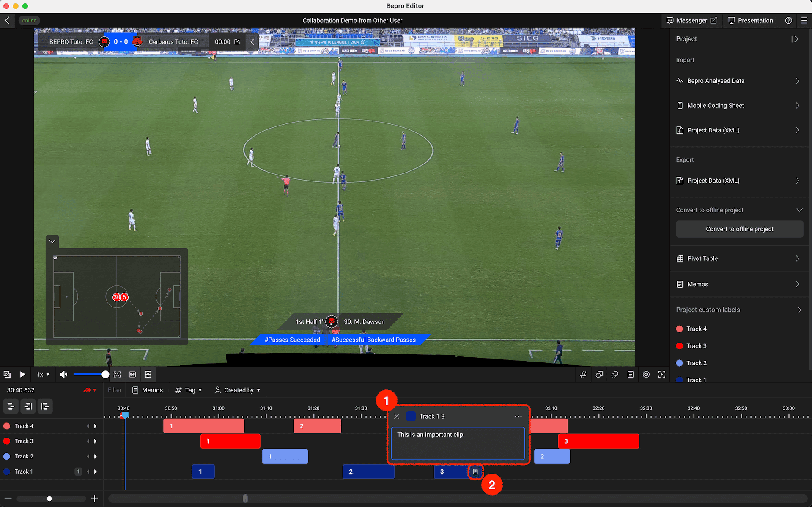Open the playback speed 1x dropdown

[43, 375]
